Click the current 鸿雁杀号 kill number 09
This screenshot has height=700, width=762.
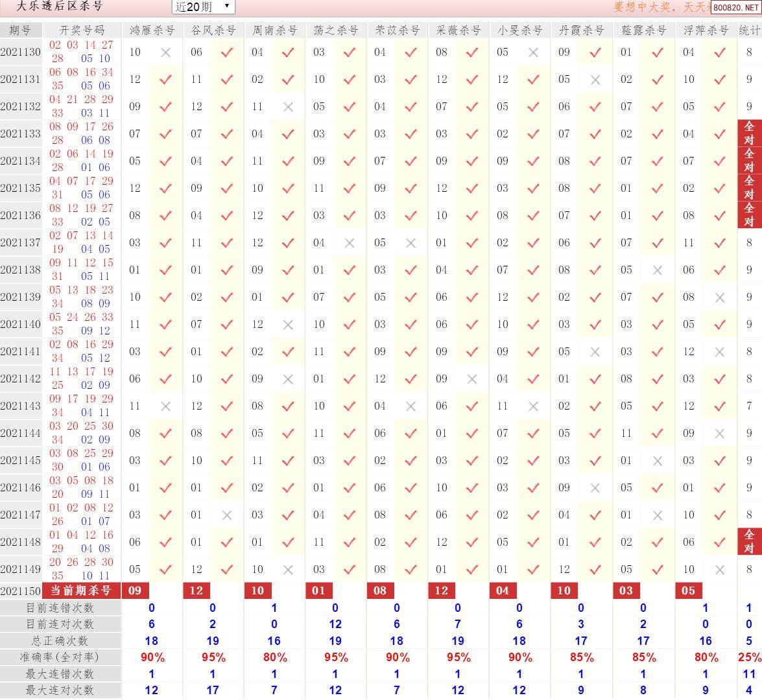pyautogui.click(x=135, y=590)
